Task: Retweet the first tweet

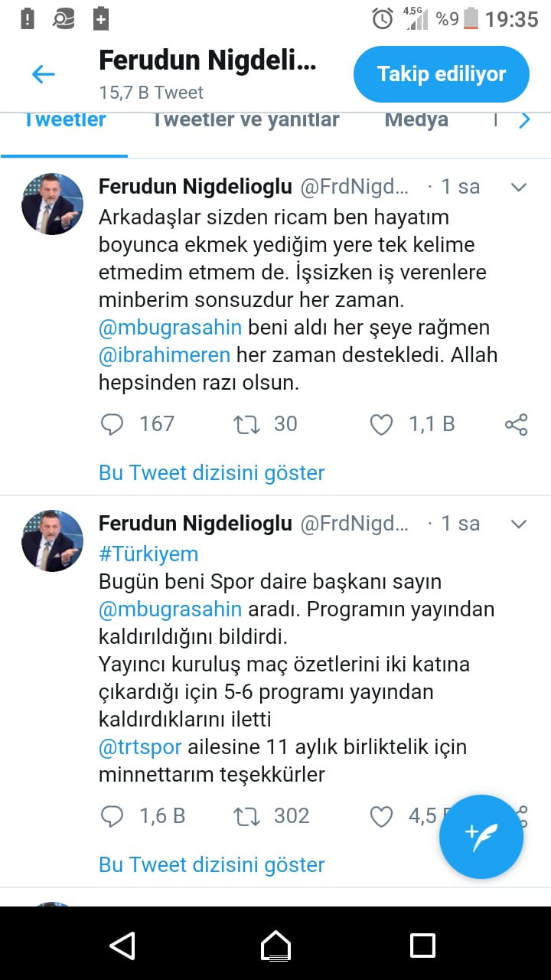Action: pos(246,423)
